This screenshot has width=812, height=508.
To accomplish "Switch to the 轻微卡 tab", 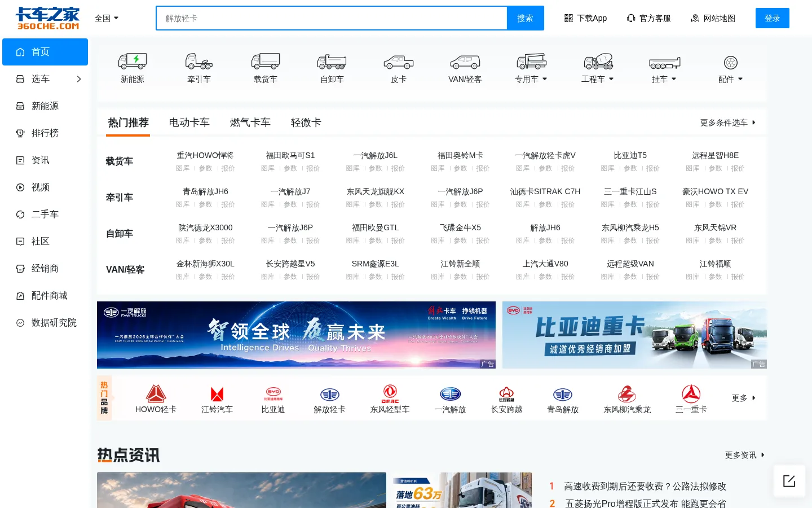I will tap(306, 122).
